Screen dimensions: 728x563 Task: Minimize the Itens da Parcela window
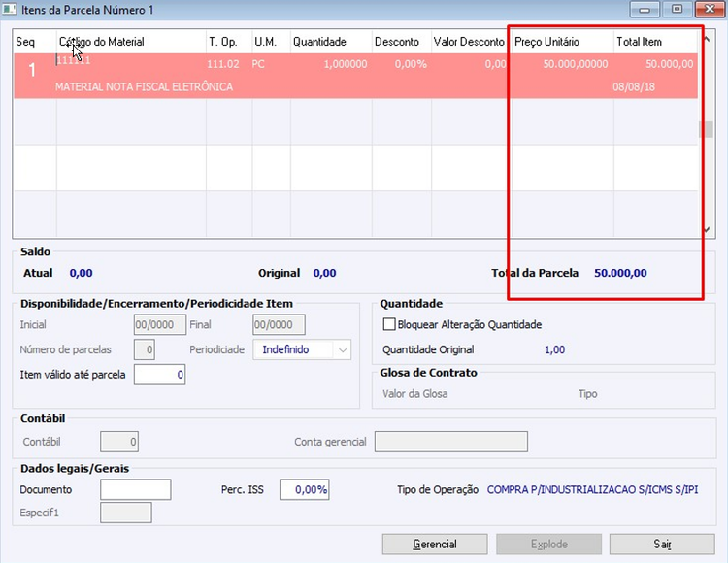pyautogui.click(x=644, y=10)
